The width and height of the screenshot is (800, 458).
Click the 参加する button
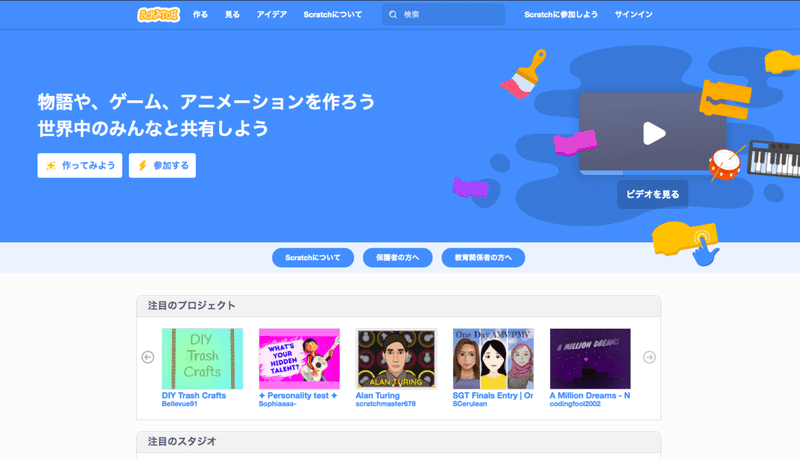click(162, 165)
